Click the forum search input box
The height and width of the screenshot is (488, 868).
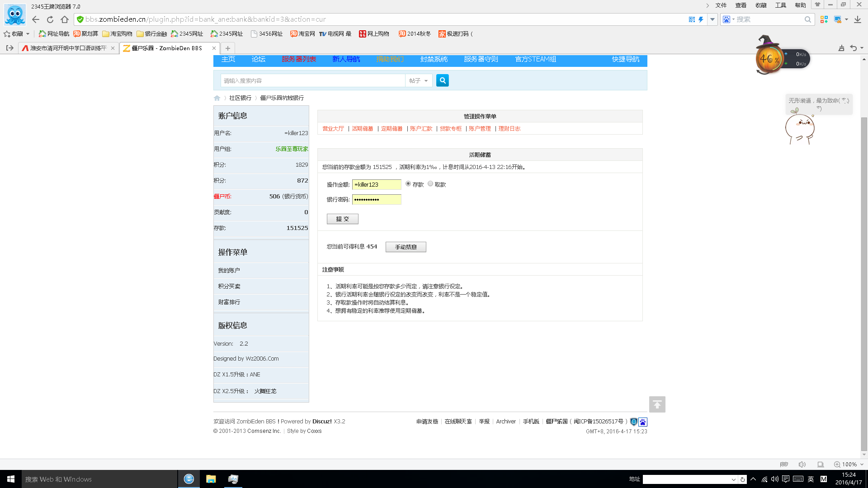pos(313,80)
